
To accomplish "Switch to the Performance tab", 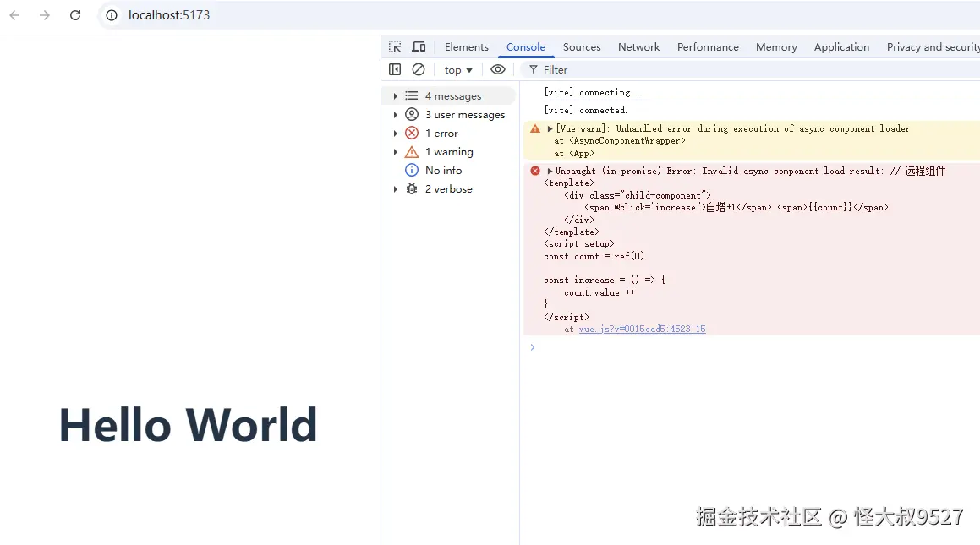I will click(x=708, y=46).
